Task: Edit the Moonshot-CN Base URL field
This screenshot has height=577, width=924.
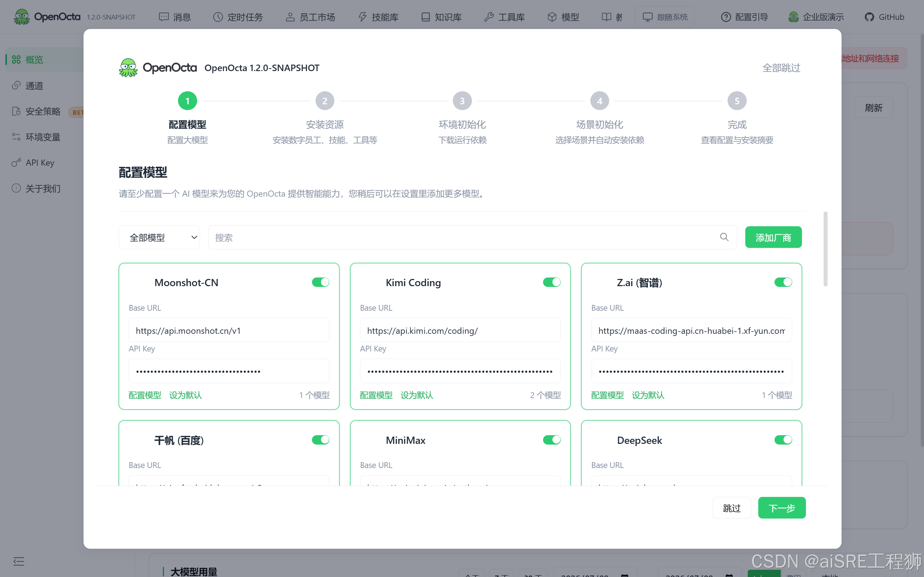Action: [x=229, y=330]
